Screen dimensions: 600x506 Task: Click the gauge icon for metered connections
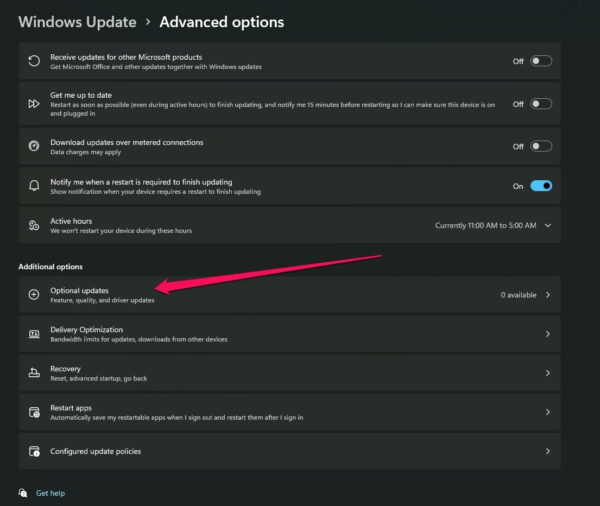click(33, 145)
